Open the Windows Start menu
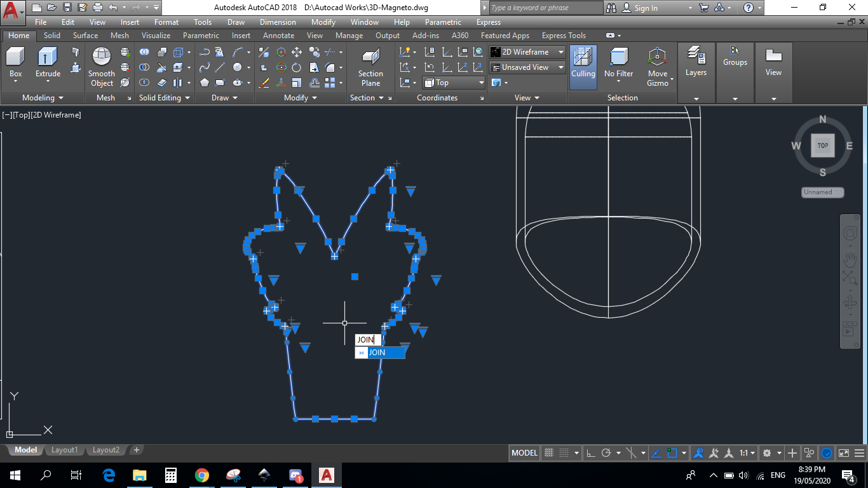This screenshot has width=868, height=488. click(x=15, y=475)
